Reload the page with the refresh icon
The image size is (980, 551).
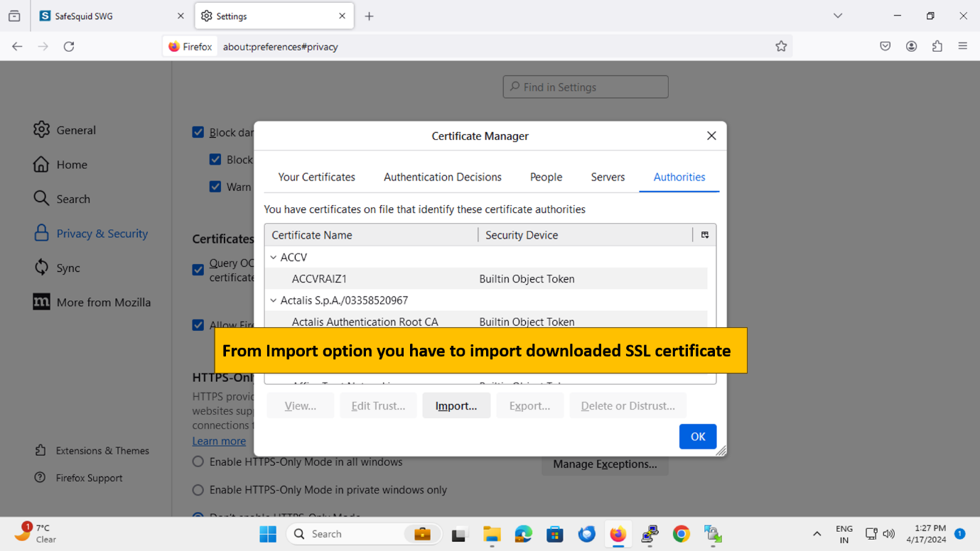[69, 46]
